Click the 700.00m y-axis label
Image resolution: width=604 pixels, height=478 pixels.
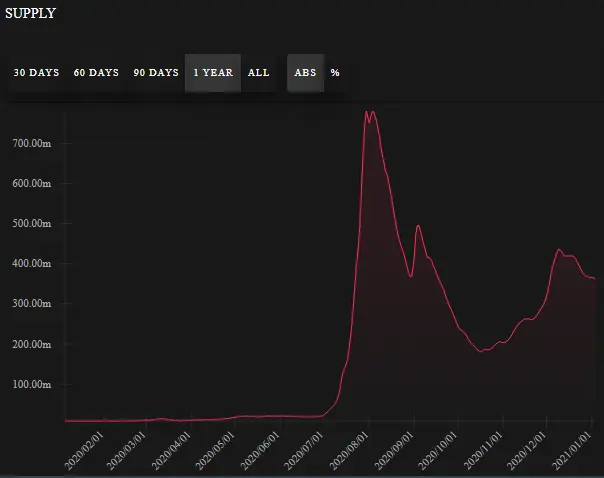click(32, 143)
